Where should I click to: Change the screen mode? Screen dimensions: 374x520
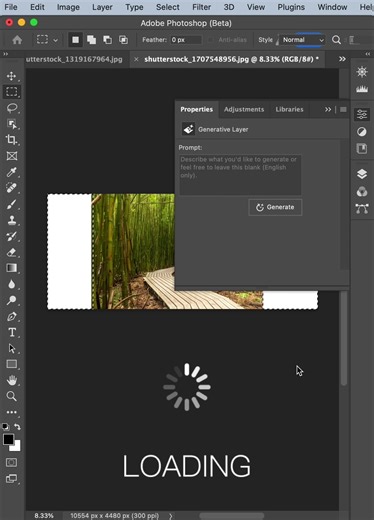pos(11,479)
